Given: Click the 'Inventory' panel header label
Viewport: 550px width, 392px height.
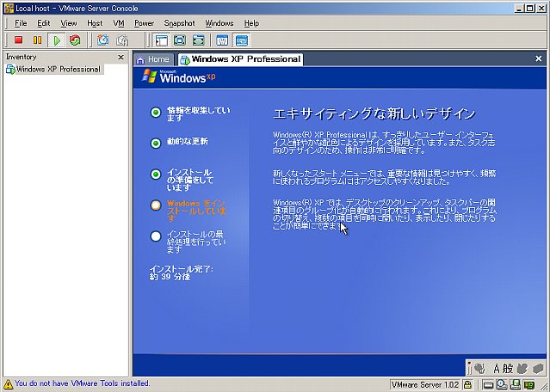Looking at the screenshot, I should coord(21,57).
